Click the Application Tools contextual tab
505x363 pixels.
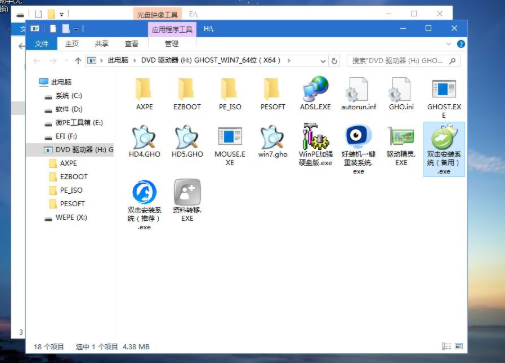click(172, 29)
